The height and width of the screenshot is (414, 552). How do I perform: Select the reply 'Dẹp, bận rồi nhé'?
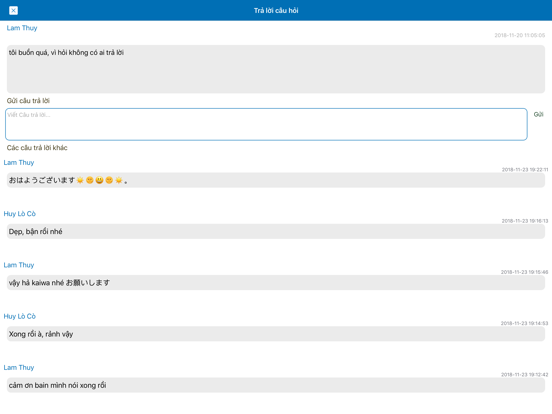pyautogui.click(x=276, y=231)
